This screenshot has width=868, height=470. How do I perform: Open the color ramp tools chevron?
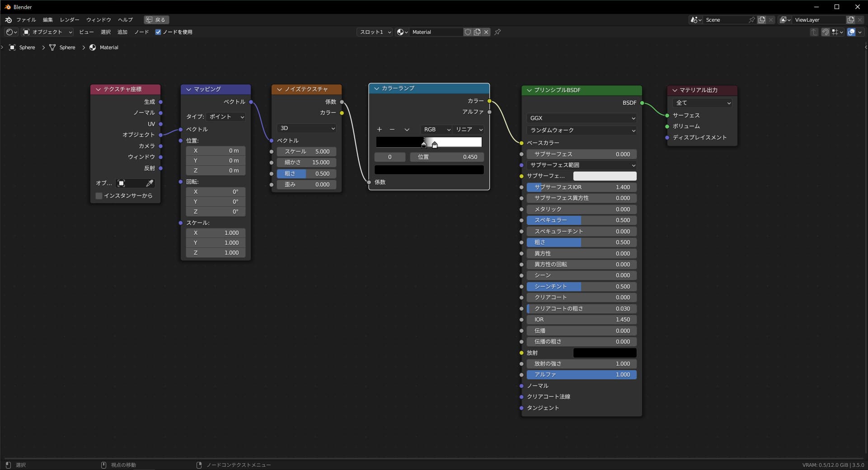click(x=407, y=130)
